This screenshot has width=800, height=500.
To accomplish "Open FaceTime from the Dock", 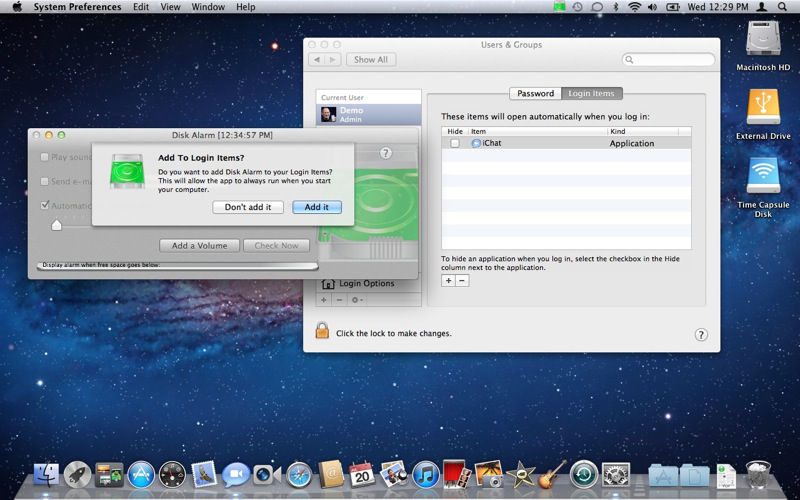I will click(267, 475).
